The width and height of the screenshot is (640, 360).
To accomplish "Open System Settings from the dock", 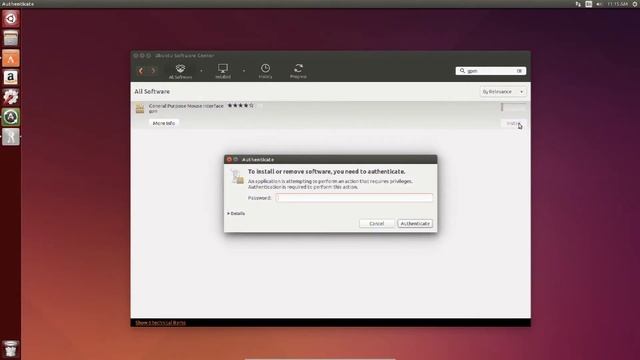I will click(11, 97).
